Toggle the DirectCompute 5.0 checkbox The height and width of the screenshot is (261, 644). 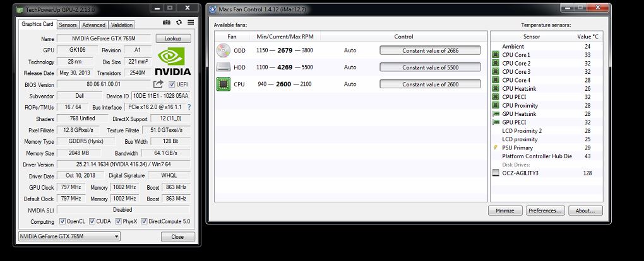pos(144,221)
